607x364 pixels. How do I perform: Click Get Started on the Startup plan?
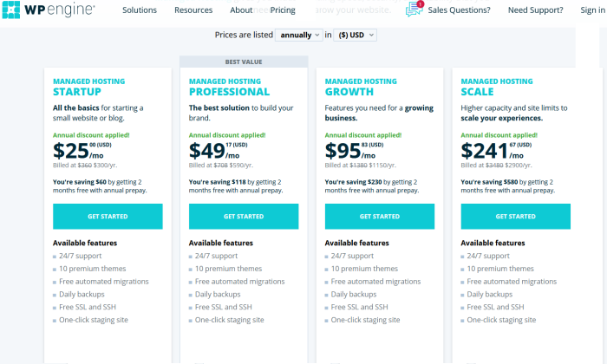(108, 217)
